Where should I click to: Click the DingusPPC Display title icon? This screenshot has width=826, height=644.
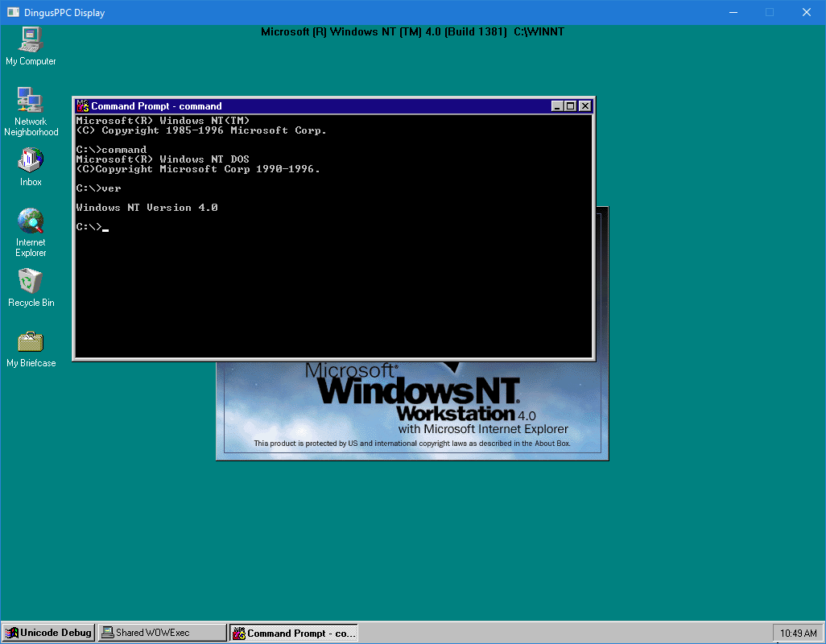(x=13, y=12)
